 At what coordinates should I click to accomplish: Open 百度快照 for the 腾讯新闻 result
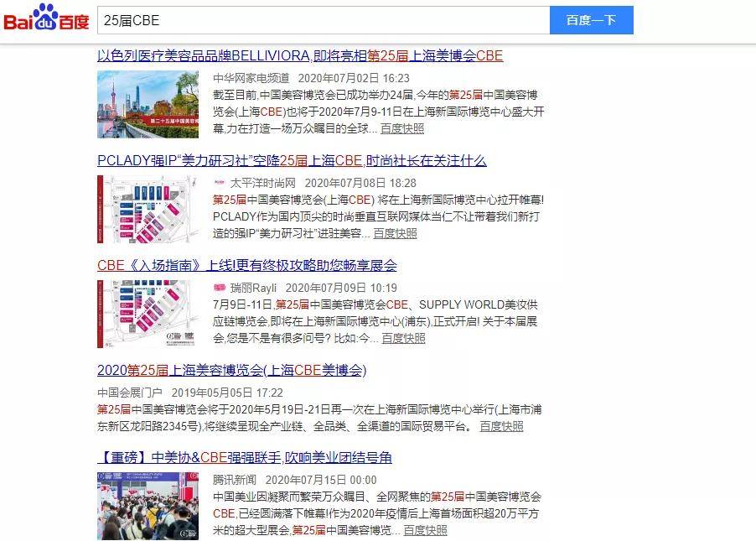tap(425, 530)
